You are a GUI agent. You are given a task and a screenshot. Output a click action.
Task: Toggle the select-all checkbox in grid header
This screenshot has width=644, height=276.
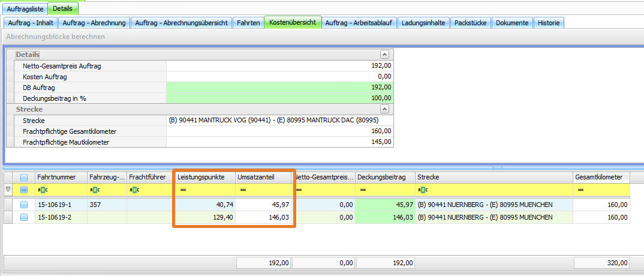click(24, 178)
